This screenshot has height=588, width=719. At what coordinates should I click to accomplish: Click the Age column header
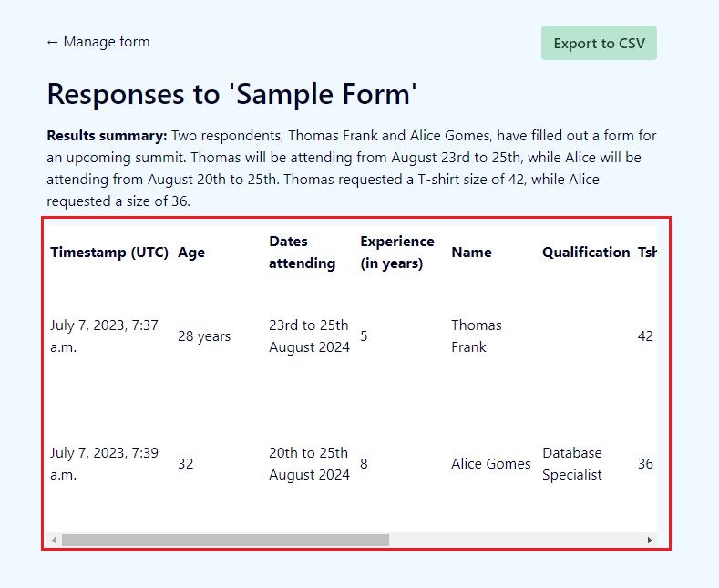click(x=191, y=253)
